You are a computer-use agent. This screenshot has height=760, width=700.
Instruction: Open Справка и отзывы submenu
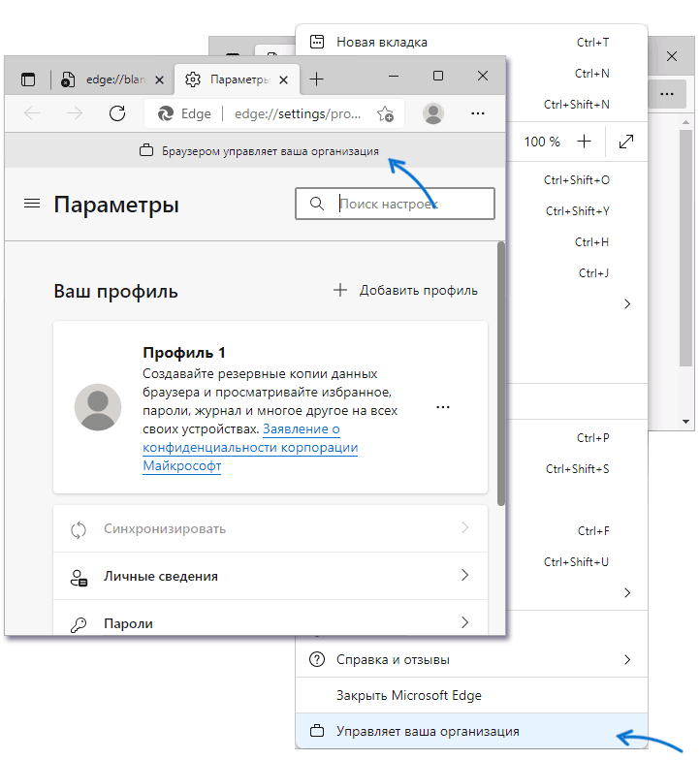(x=471, y=659)
